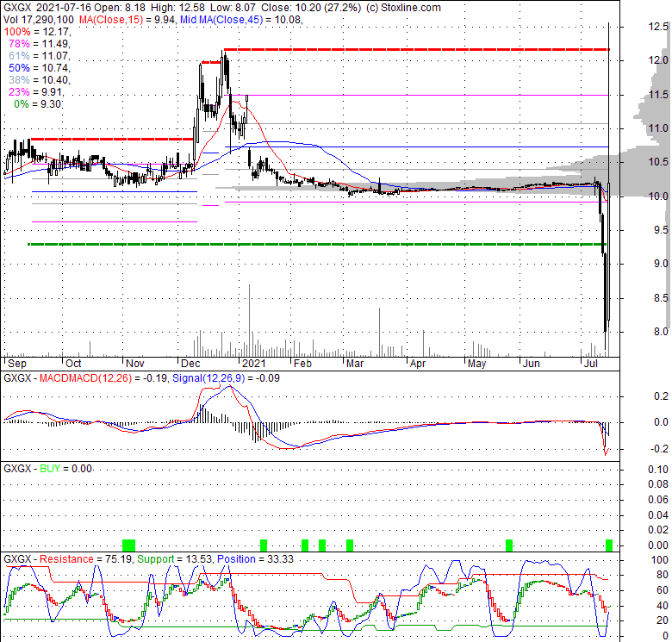Click the red dashed 100% line at 12.17

[x=417, y=50]
